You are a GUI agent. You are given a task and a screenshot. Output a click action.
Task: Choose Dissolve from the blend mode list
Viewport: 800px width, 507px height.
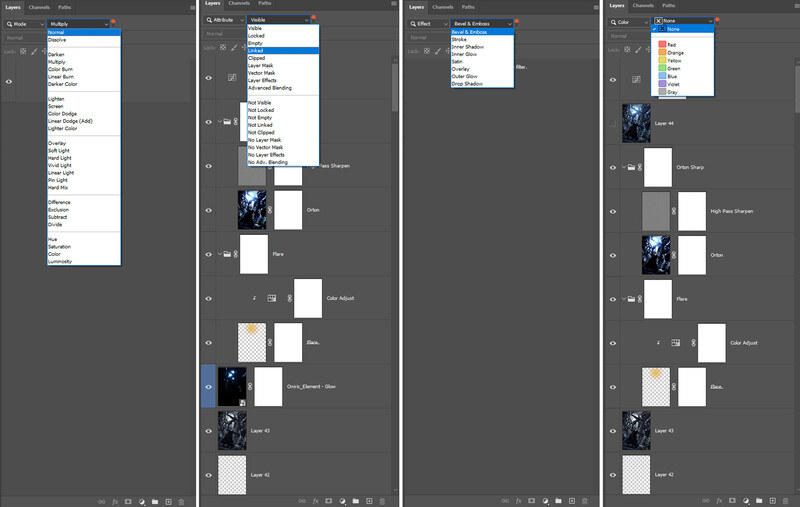pyautogui.click(x=84, y=40)
